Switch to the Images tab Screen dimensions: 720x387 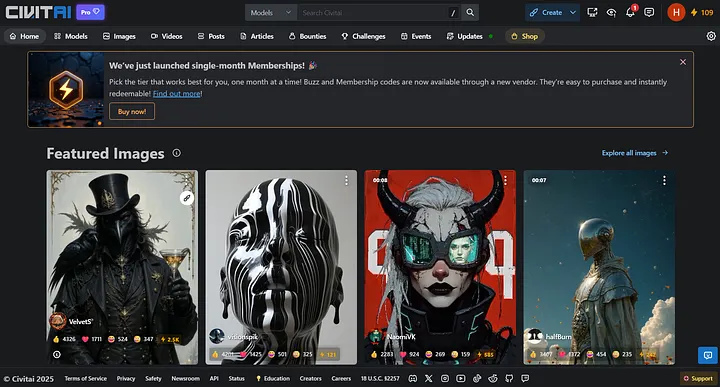[x=119, y=36]
